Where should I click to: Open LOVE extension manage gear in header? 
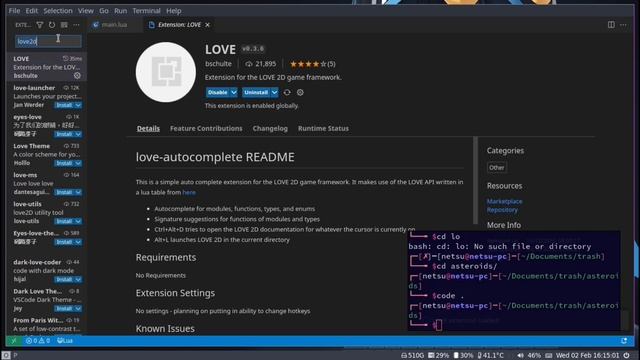pos(300,93)
